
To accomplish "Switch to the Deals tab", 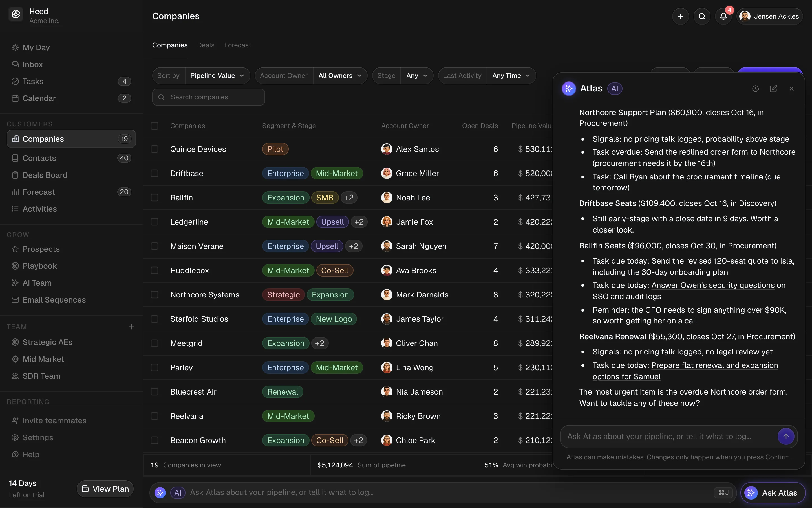I will (x=206, y=45).
